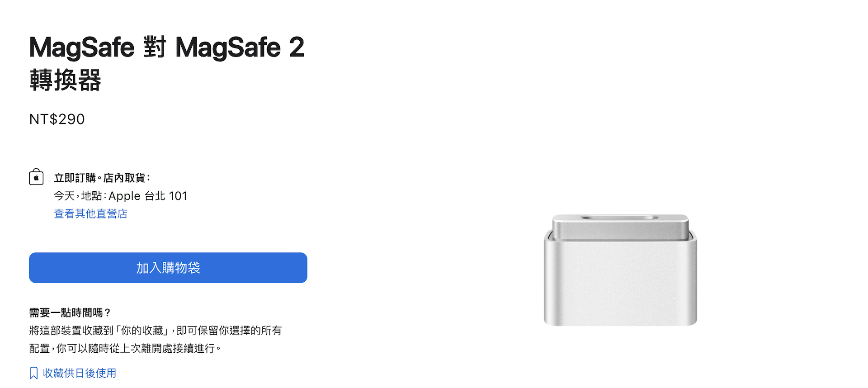Click the 轉換器 title line
The width and height of the screenshot is (868, 388).
(66, 80)
